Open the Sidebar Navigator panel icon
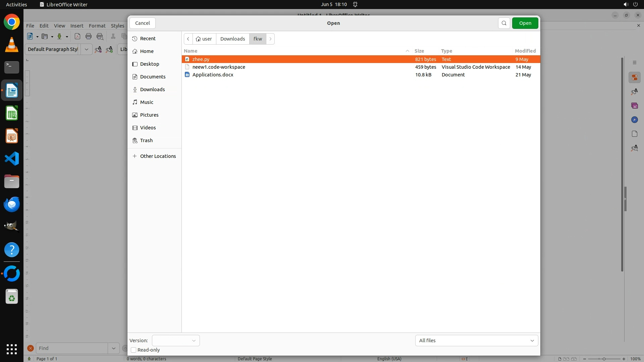The height and width of the screenshot is (362, 644). coord(634,120)
